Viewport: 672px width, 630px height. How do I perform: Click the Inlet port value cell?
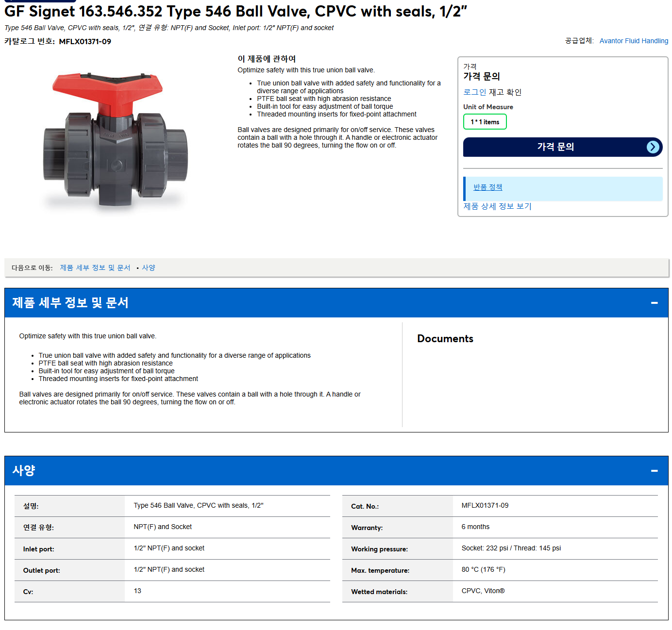[x=227, y=548]
